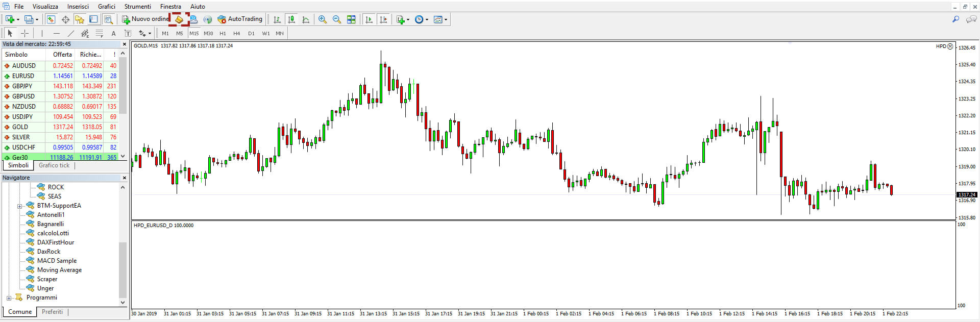This screenshot has height=322, width=980.
Task: Switch to the Grafico tick tab
Action: click(x=54, y=165)
